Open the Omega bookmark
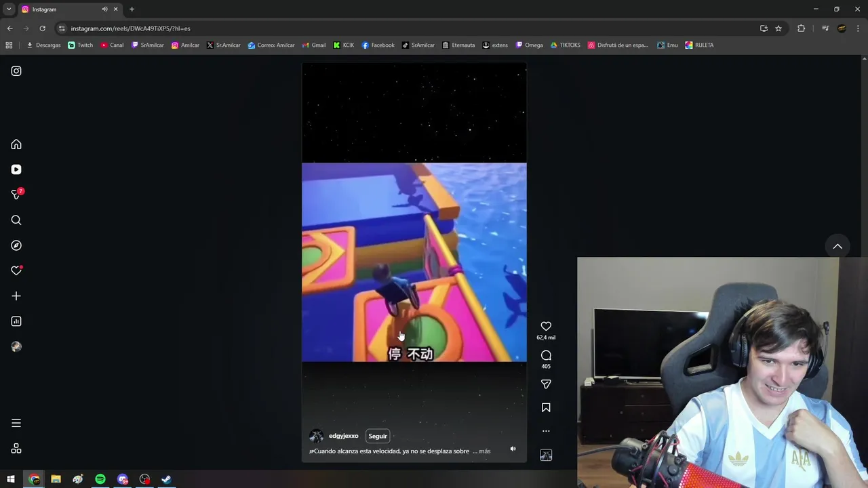The image size is (868, 488). [x=530, y=45]
